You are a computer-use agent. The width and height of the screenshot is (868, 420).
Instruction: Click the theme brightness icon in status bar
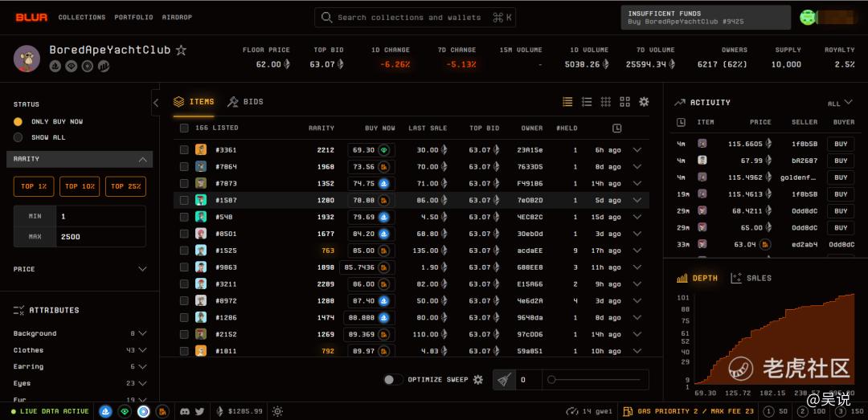[x=277, y=411]
